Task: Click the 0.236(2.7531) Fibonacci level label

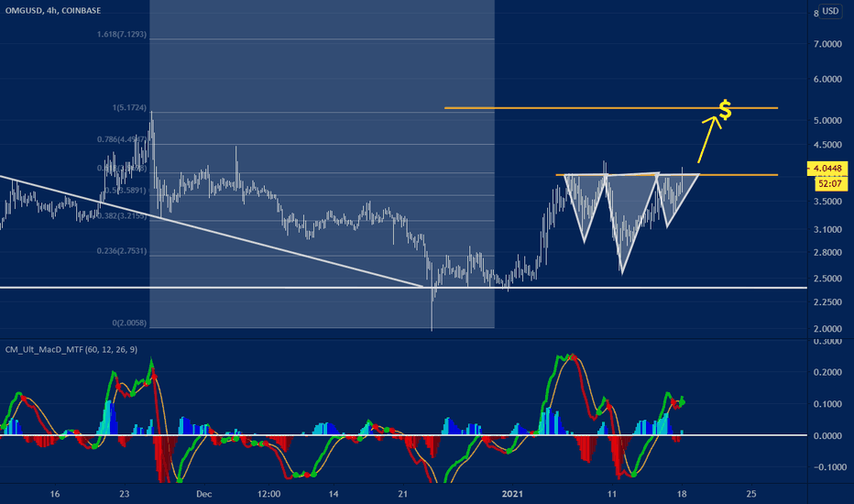Action: (x=122, y=251)
